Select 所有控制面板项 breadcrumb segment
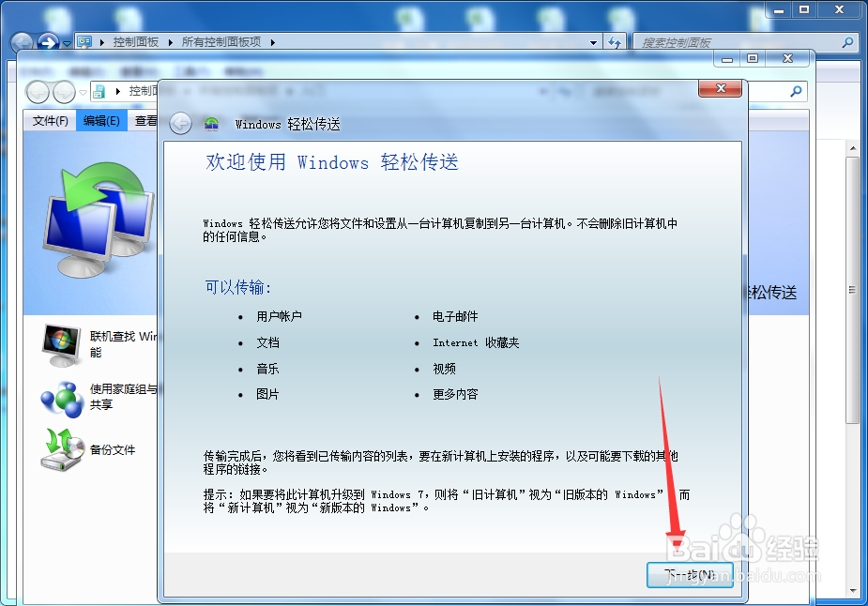 [x=221, y=42]
